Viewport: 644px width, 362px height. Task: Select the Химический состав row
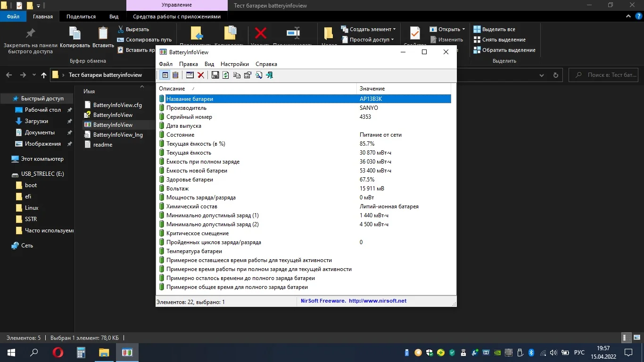click(x=304, y=206)
